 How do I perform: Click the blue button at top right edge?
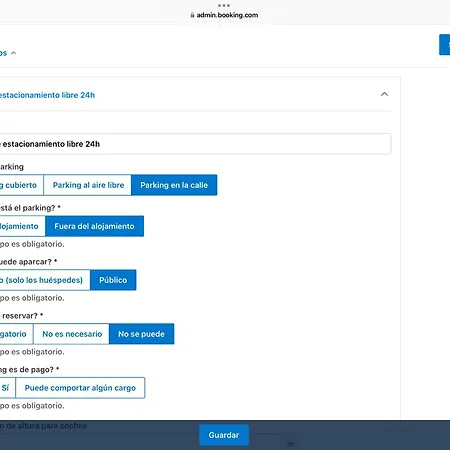click(445, 45)
